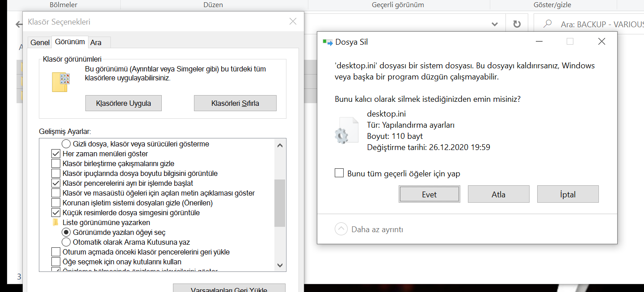
Task: Click the 'Boyut: 110 bayt' text
Action: [x=395, y=136]
